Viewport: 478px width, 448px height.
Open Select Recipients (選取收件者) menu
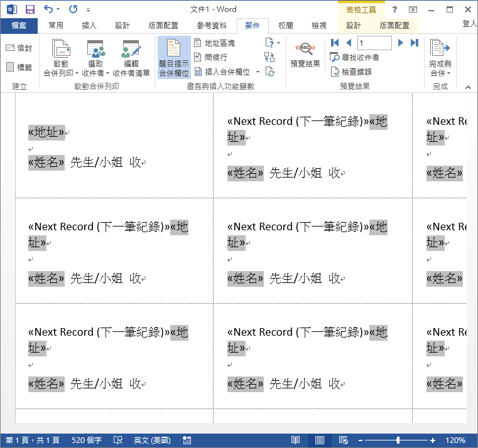pos(95,58)
